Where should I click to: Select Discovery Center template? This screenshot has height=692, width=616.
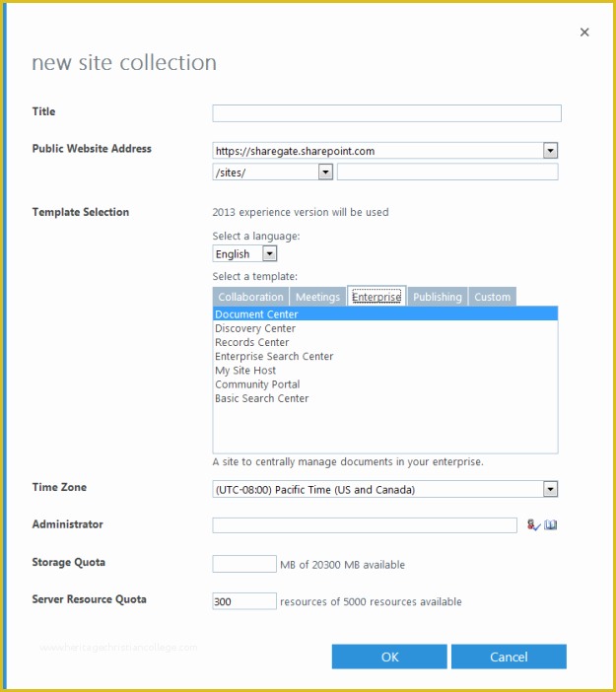(385, 328)
